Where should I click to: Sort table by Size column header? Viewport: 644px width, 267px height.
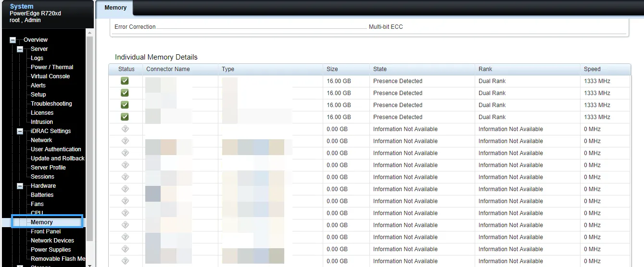332,69
